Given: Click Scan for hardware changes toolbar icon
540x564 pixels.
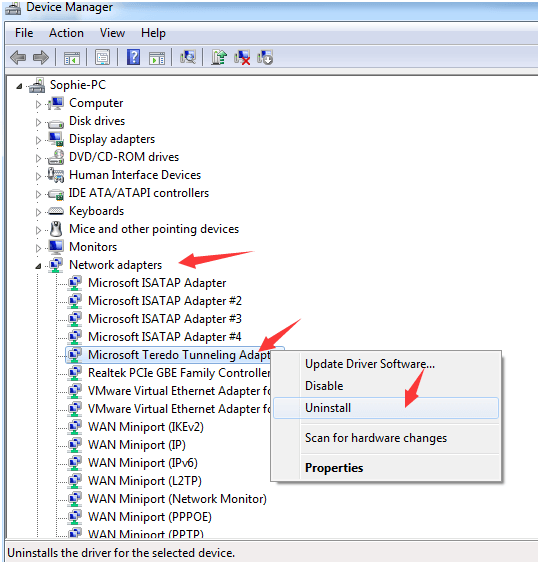Looking at the screenshot, I should 188,57.
